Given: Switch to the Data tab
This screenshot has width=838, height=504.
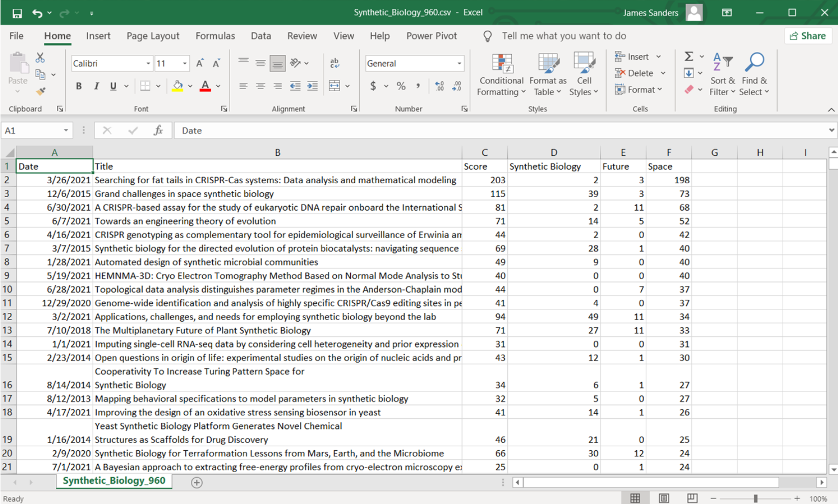Looking at the screenshot, I should pos(261,36).
